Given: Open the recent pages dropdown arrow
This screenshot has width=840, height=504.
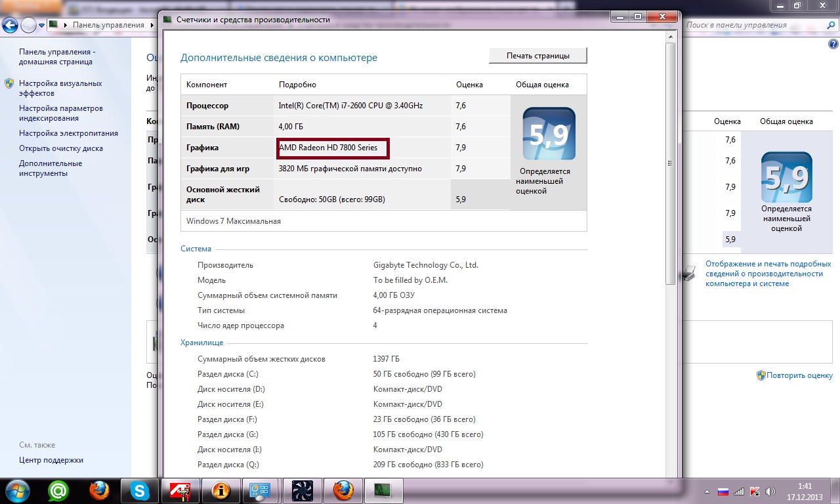Looking at the screenshot, I should (41, 26).
